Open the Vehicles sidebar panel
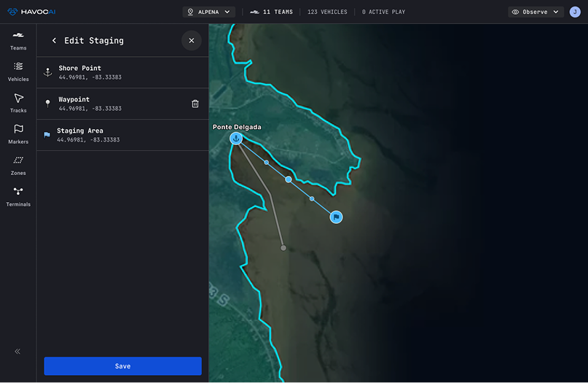 coord(18,71)
